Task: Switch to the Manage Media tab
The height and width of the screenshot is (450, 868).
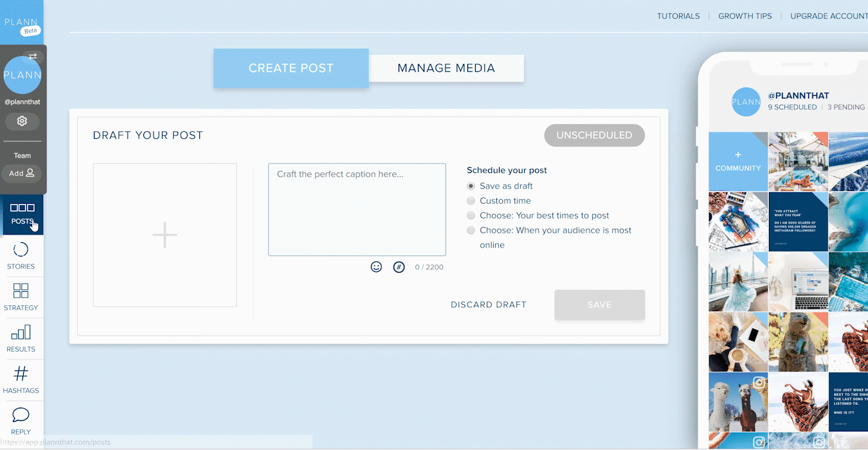Action: (x=446, y=68)
